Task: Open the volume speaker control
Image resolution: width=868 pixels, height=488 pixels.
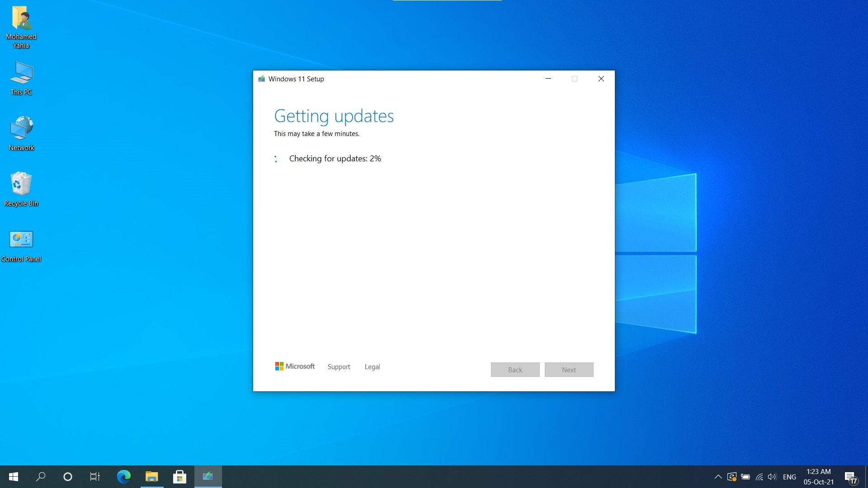Action: [772, 477]
